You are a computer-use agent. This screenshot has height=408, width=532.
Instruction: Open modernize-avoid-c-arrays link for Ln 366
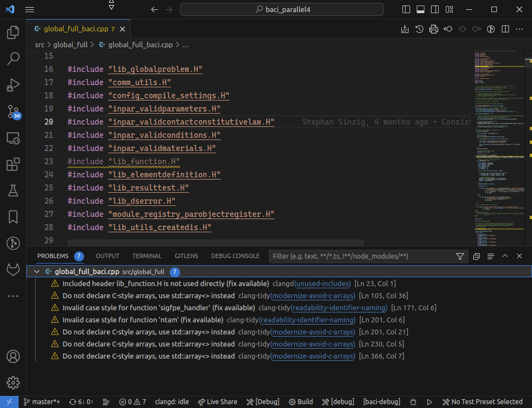pyautogui.click(x=312, y=356)
